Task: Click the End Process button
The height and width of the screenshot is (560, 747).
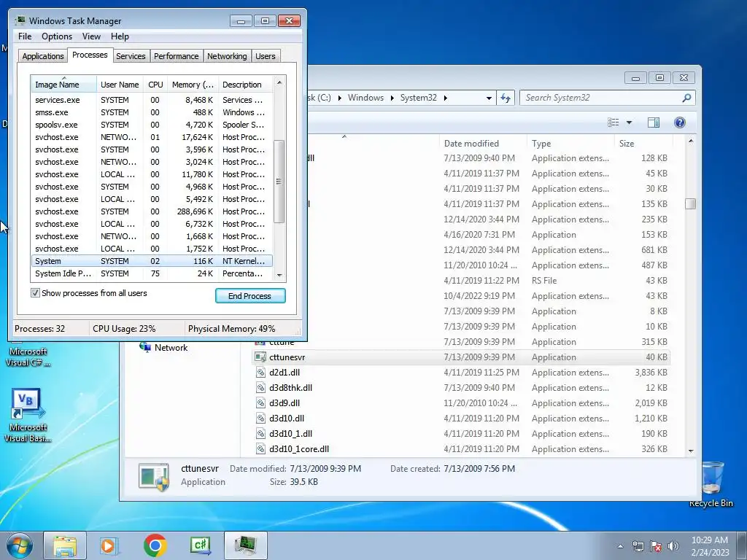Action: (250, 296)
